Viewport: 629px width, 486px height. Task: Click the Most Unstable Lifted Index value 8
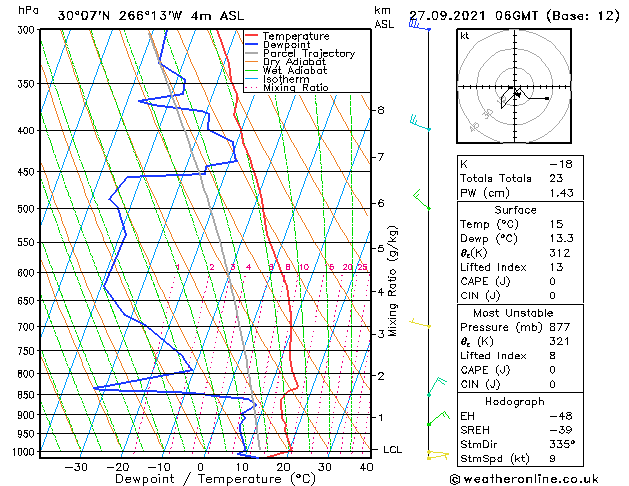coord(553,356)
